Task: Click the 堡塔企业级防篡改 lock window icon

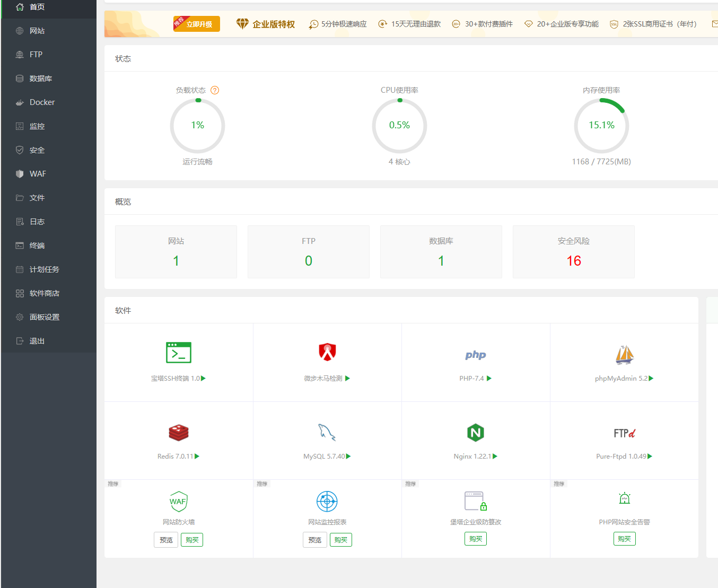Action: pyautogui.click(x=476, y=501)
